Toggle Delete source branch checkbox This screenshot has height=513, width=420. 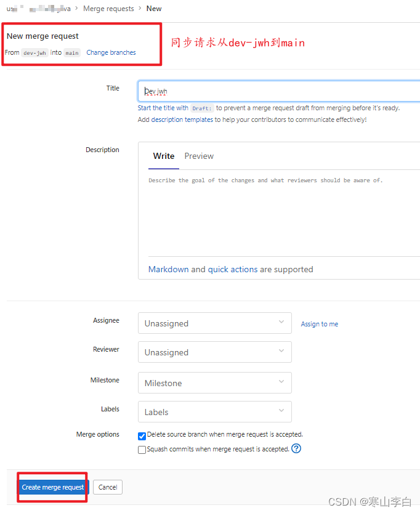coord(142,436)
